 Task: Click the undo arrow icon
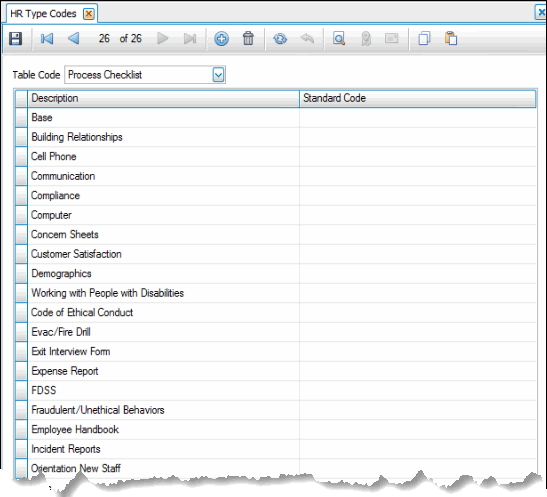point(307,38)
